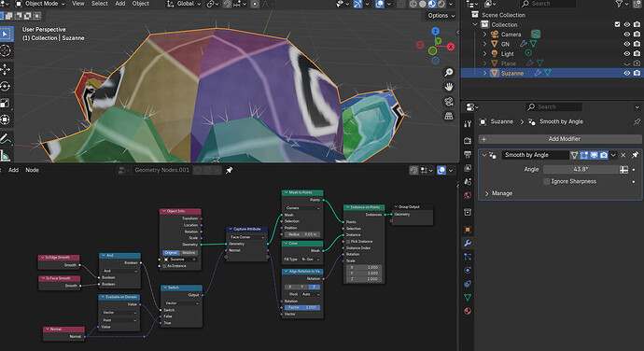Open the viewport View menu
Viewport: 644px width, 351px height.
click(x=78, y=4)
